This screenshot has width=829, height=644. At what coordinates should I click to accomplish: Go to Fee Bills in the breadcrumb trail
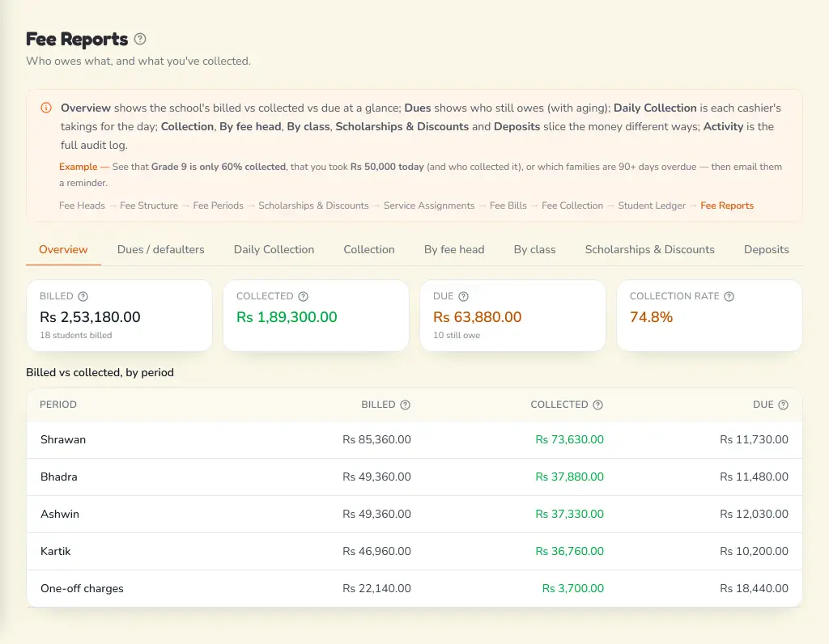click(508, 205)
